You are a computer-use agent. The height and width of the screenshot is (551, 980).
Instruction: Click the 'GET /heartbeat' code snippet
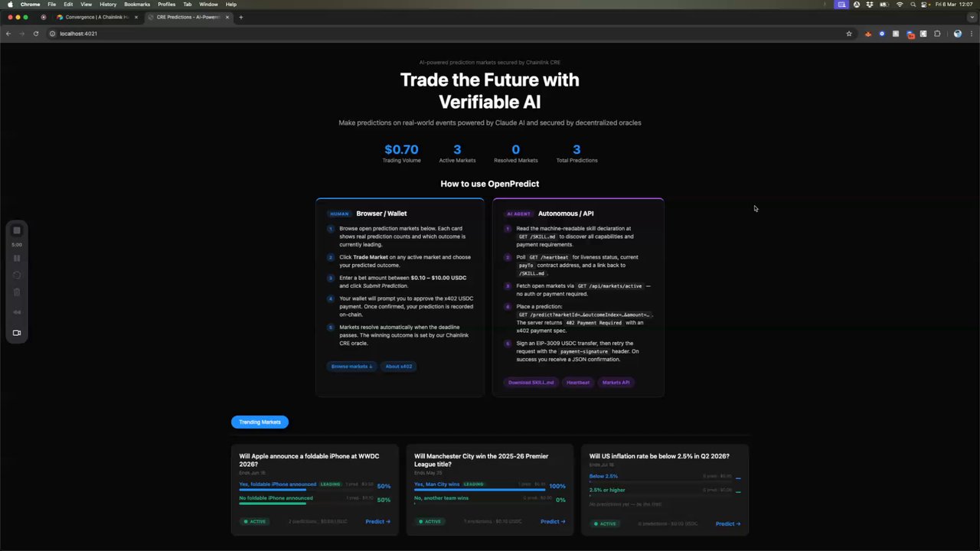pyautogui.click(x=549, y=258)
